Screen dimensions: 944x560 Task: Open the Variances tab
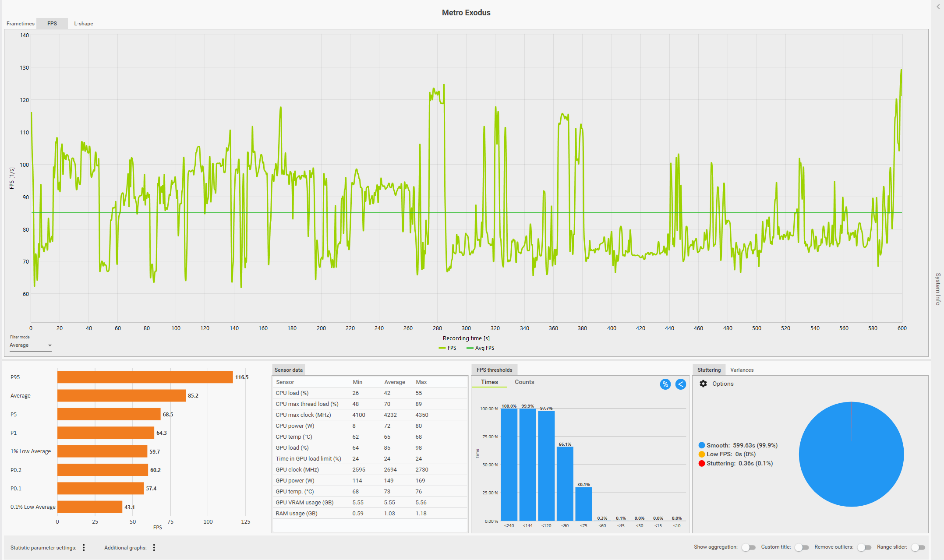pos(742,370)
